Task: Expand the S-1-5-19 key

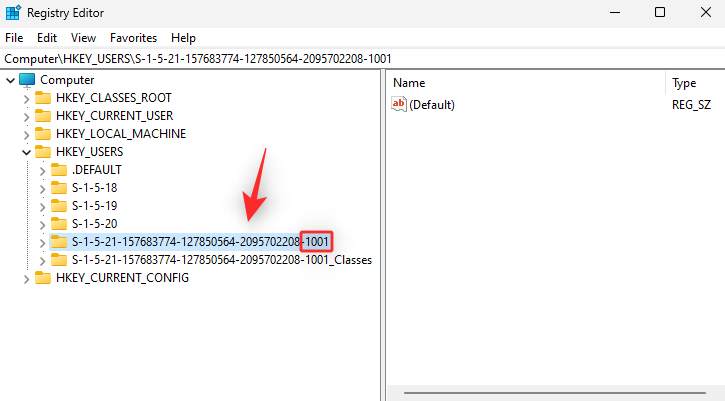Action: (x=42, y=206)
